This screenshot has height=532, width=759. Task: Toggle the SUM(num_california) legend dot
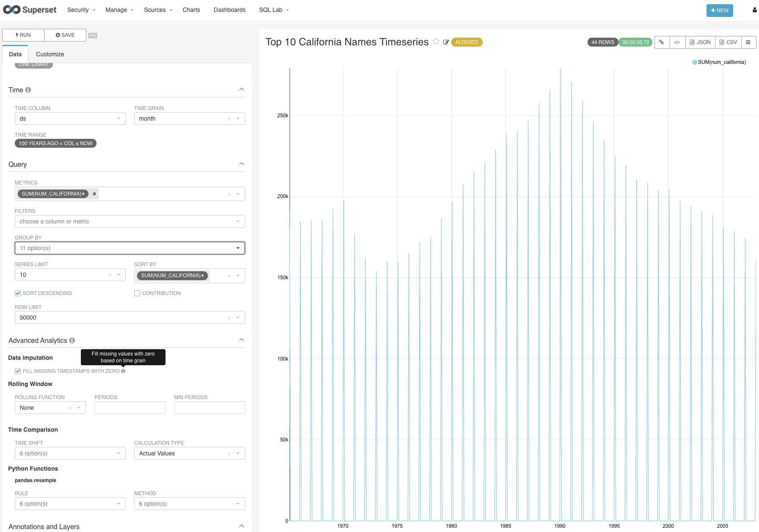point(695,62)
